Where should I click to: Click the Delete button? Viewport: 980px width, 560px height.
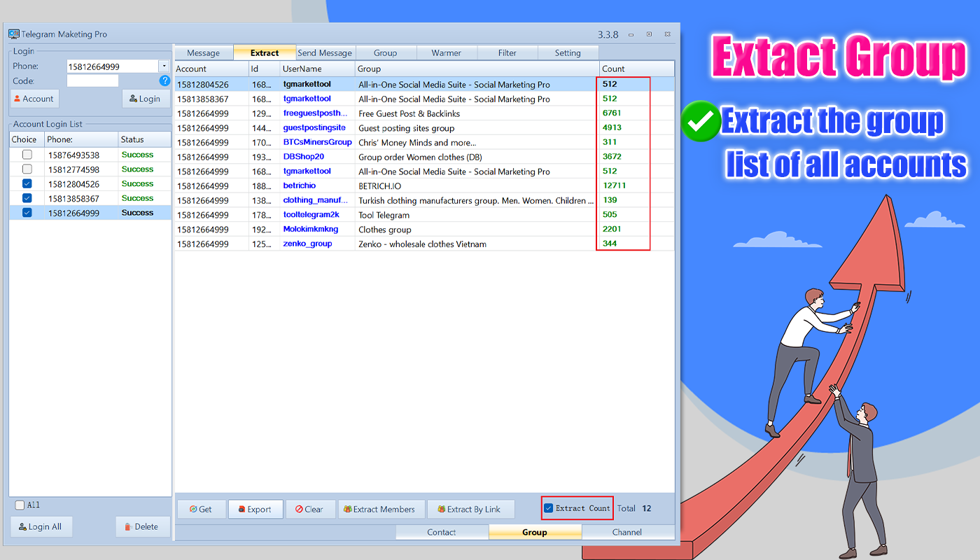[x=142, y=527]
